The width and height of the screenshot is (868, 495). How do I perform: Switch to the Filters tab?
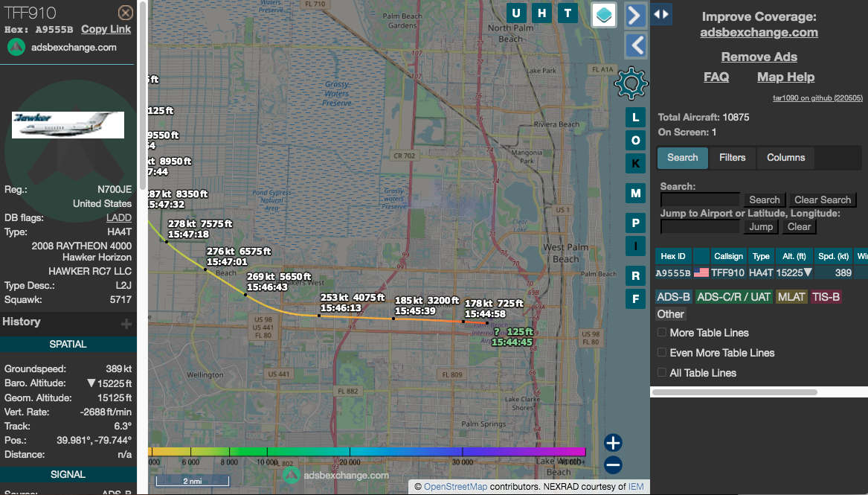(x=732, y=158)
